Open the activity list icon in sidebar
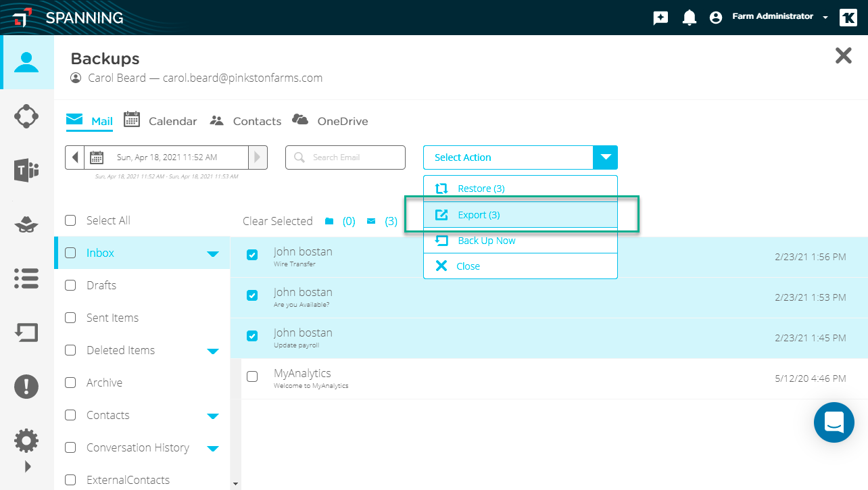 pyautogui.click(x=26, y=278)
